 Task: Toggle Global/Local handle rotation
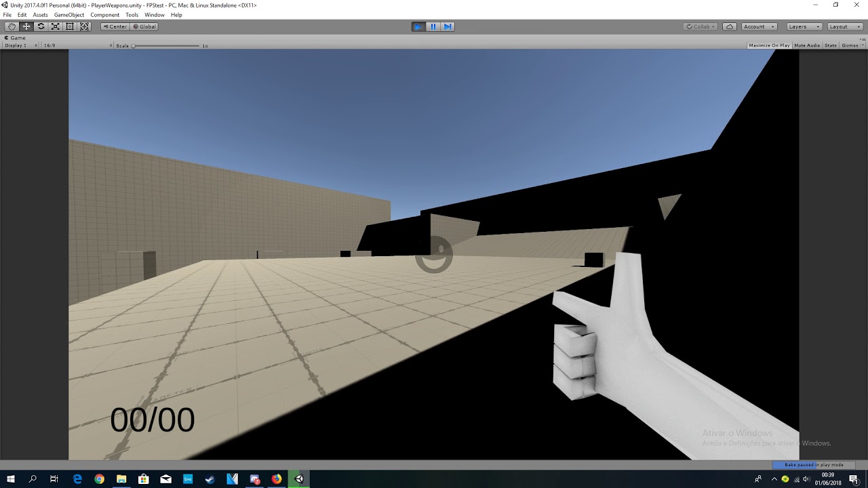[144, 26]
